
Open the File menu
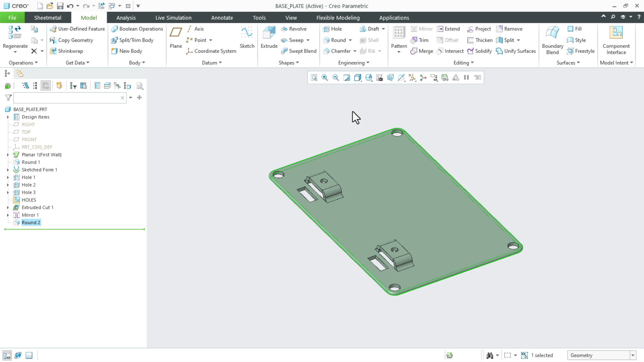pos(12,18)
